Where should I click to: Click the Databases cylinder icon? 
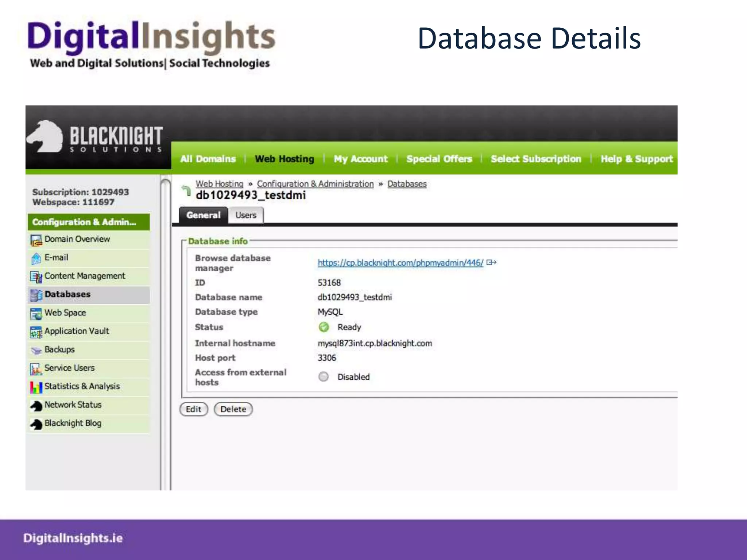[x=36, y=295]
